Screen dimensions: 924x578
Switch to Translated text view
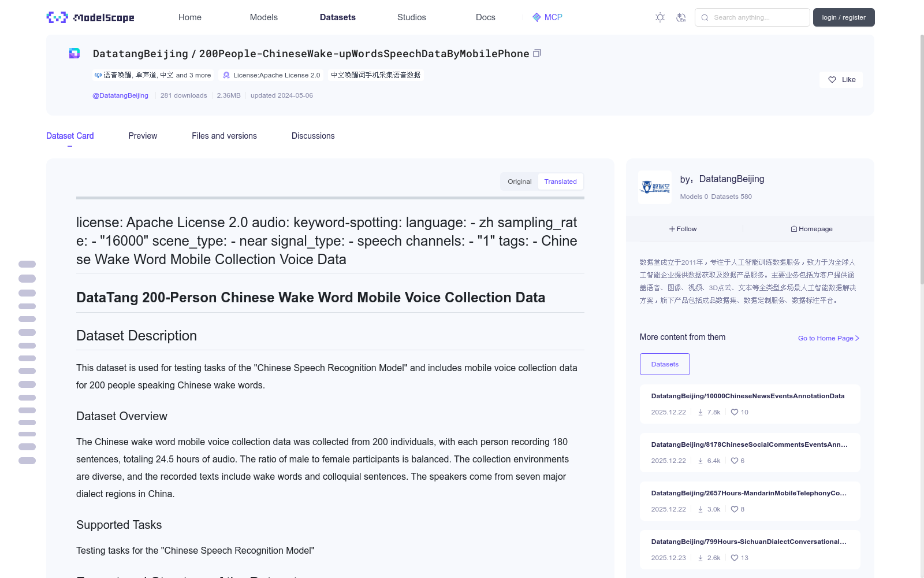pos(560,181)
